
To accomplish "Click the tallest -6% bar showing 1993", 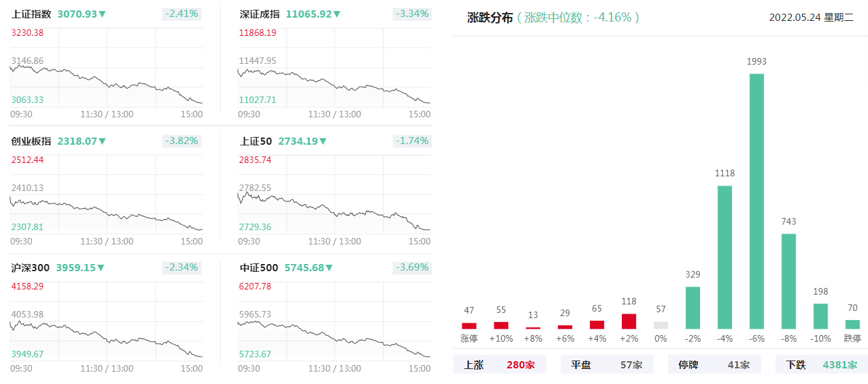I will pyautogui.click(x=757, y=201).
